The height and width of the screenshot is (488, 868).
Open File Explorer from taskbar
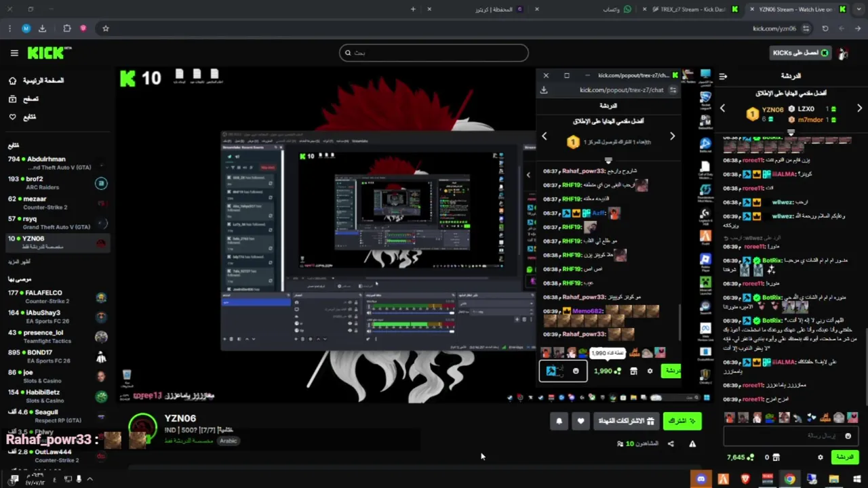834,479
